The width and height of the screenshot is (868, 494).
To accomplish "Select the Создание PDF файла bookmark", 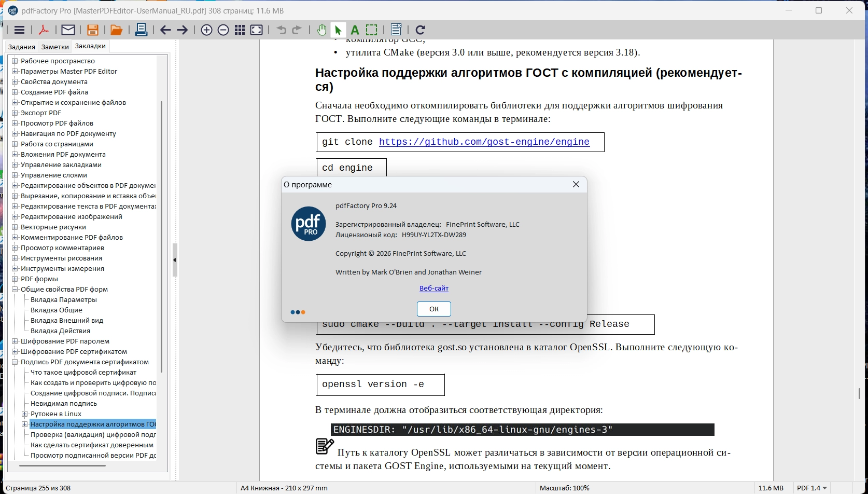I will click(x=54, y=92).
